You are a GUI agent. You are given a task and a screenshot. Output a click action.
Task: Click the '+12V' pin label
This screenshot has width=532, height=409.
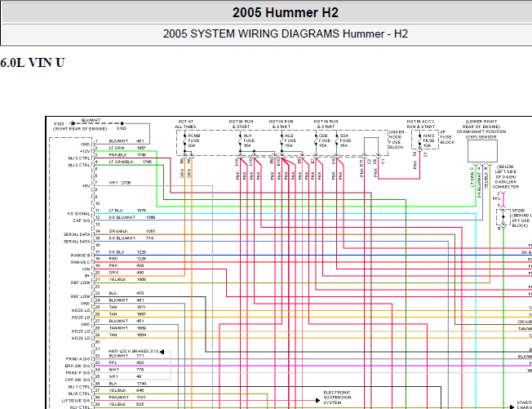[85, 151]
